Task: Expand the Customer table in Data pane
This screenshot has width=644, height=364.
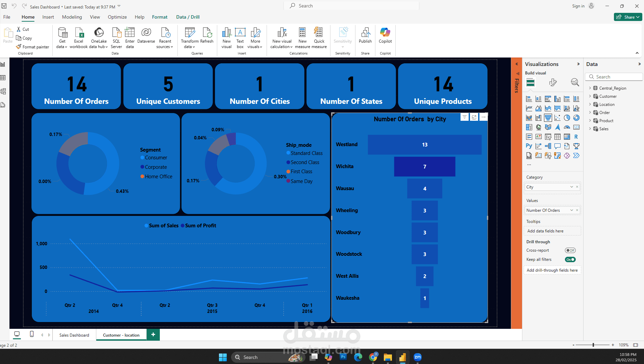Action: point(590,96)
